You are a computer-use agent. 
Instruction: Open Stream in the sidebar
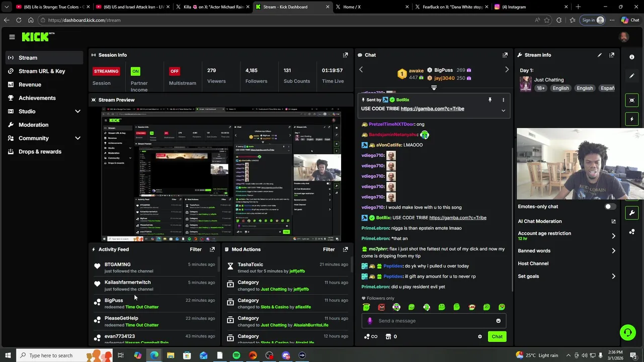pos(44,58)
